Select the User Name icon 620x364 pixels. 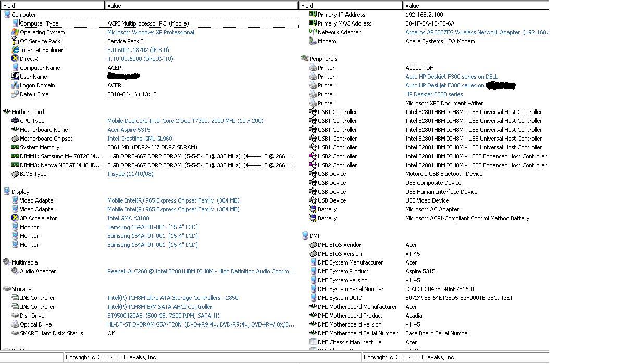tap(15, 76)
